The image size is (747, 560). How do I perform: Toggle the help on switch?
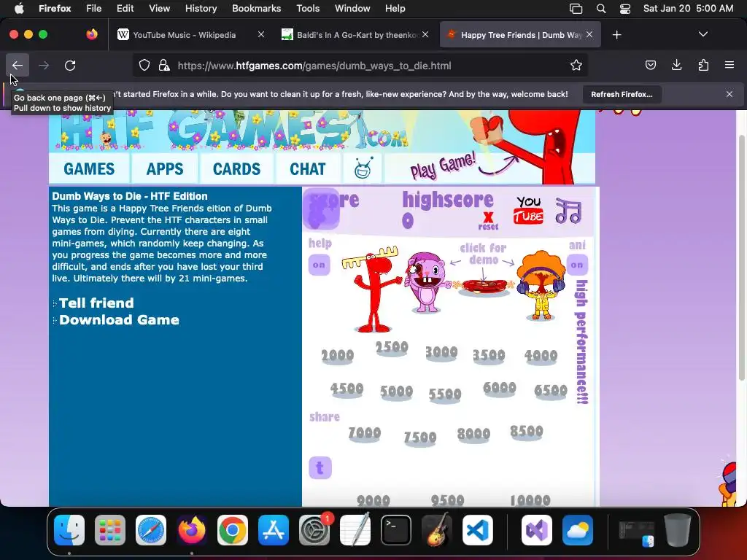319,265
